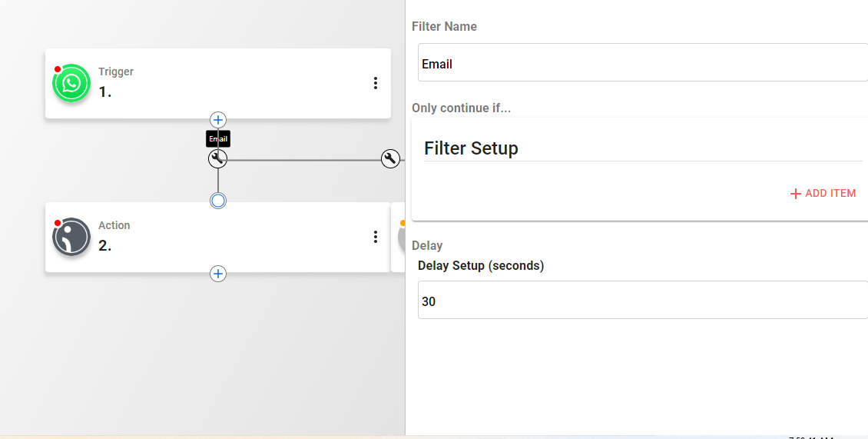Click the Delay Setup field showing 30
Image resolution: width=868 pixels, height=439 pixels.
(x=643, y=300)
